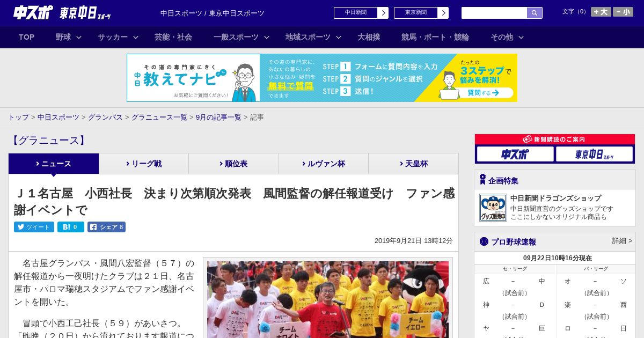Click 中スポ subscription logo in sidebar
Viewport: 644px width, 338px height.
tap(515, 154)
